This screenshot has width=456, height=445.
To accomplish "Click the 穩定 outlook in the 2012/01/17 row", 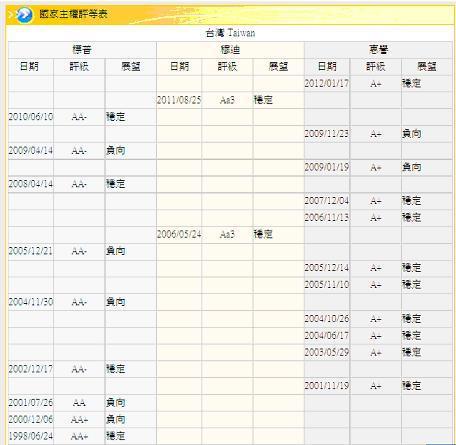I will 412,83.
